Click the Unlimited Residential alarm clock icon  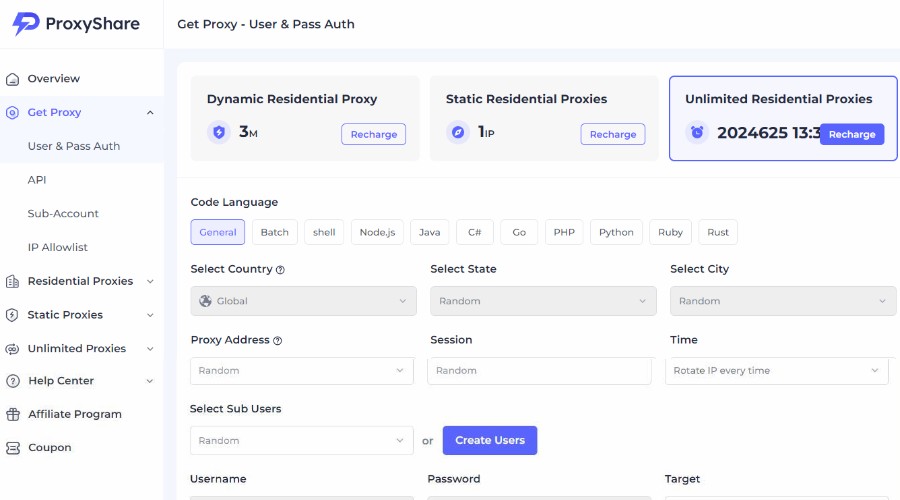[x=697, y=133]
